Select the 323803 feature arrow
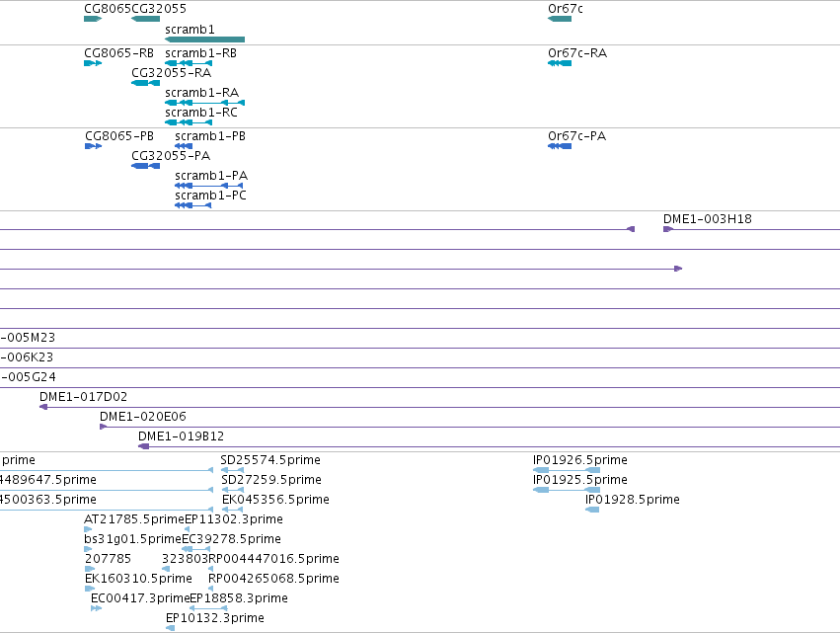 tap(166, 569)
